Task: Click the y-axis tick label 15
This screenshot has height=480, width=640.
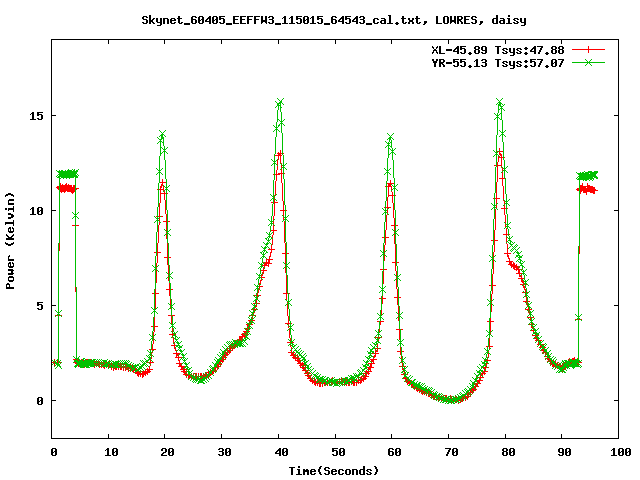Action: 36,116
